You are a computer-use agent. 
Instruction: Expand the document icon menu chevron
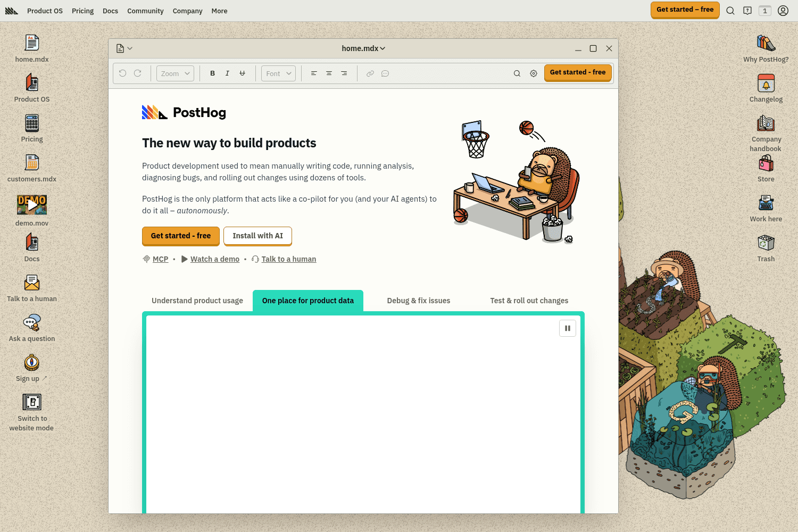coord(130,48)
